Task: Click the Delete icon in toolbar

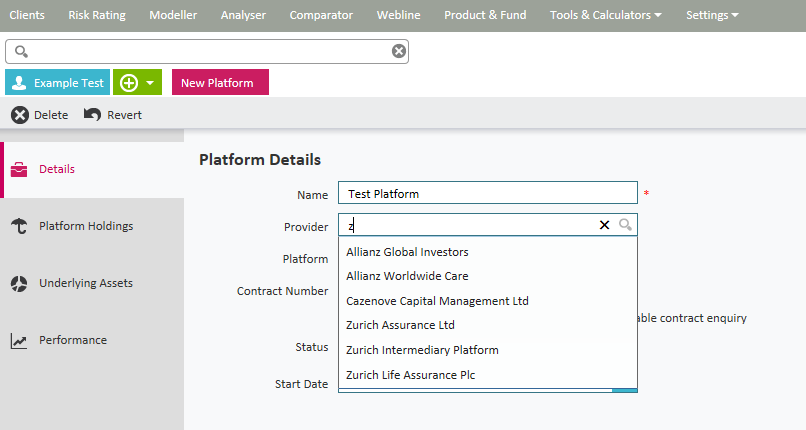Action: click(x=20, y=115)
